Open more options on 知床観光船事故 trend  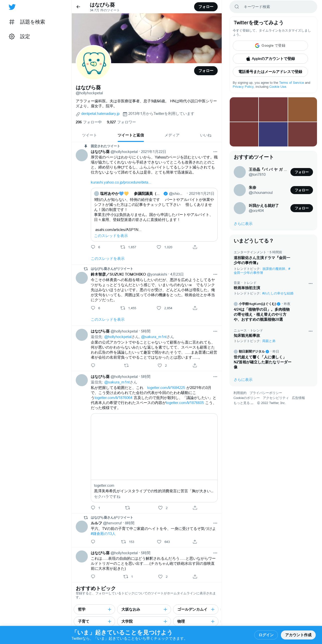pyautogui.click(x=310, y=331)
